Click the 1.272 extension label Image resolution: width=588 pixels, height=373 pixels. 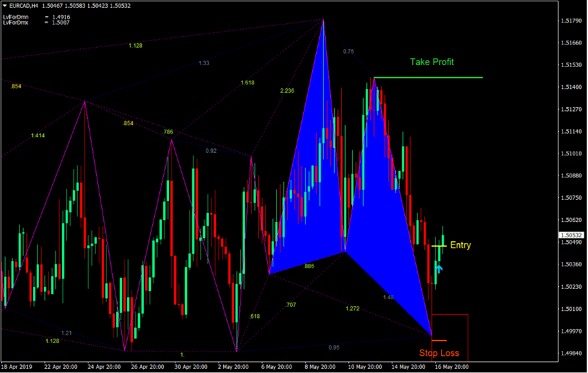pyautogui.click(x=352, y=309)
